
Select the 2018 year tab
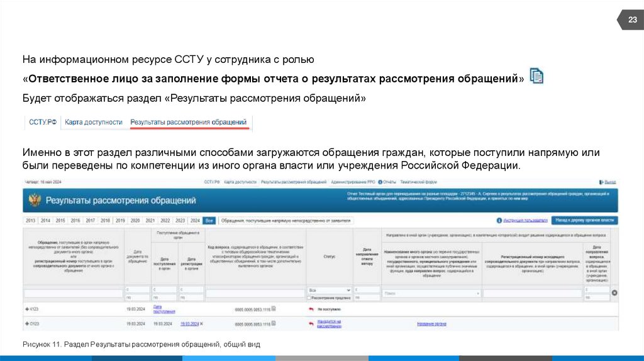(x=105, y=221)
